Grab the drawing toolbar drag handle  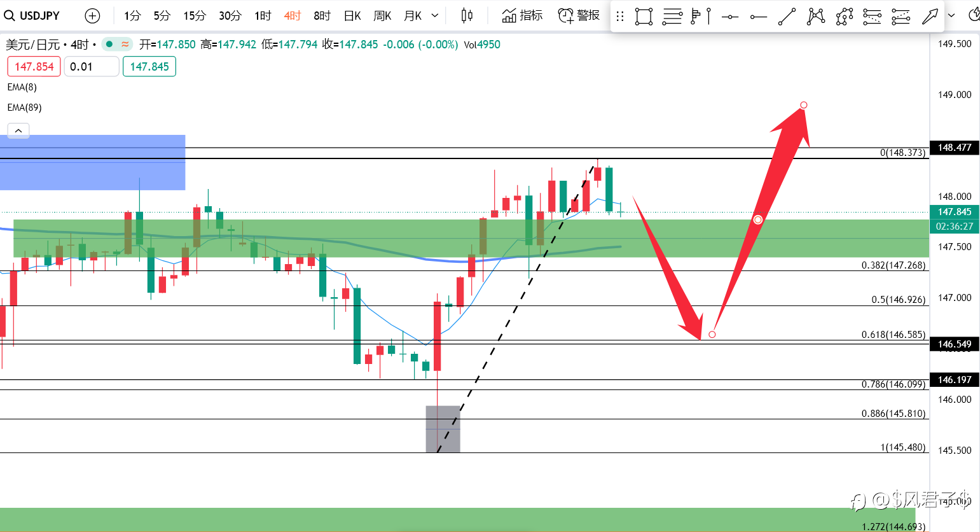tap(620, 17)
